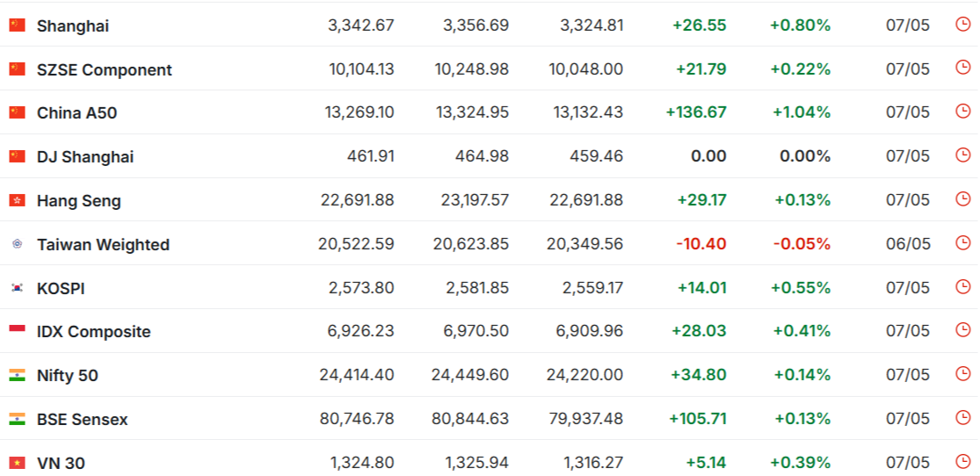This screenshot has height=476, width=980.
Task: Click the India flag beside Nifty 50
Action: click(x=17, y=375)
